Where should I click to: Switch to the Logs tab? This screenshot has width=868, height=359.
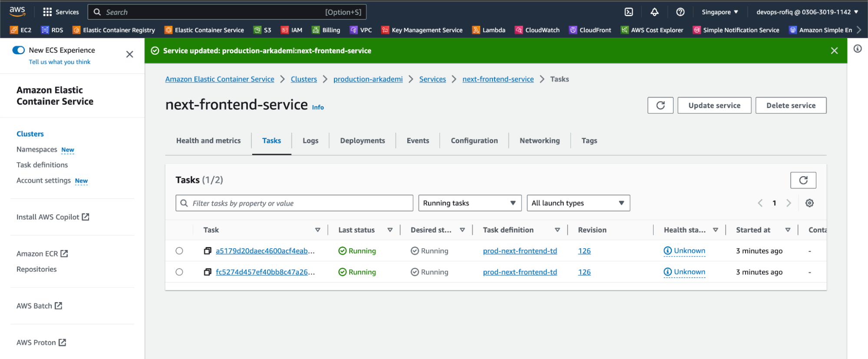point(310,141)
